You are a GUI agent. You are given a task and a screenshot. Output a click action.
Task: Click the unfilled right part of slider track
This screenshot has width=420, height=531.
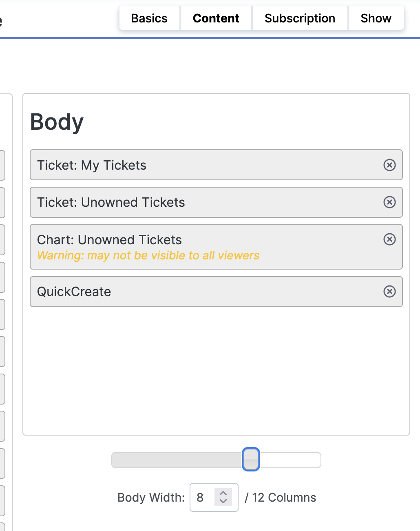pos(290,460)
